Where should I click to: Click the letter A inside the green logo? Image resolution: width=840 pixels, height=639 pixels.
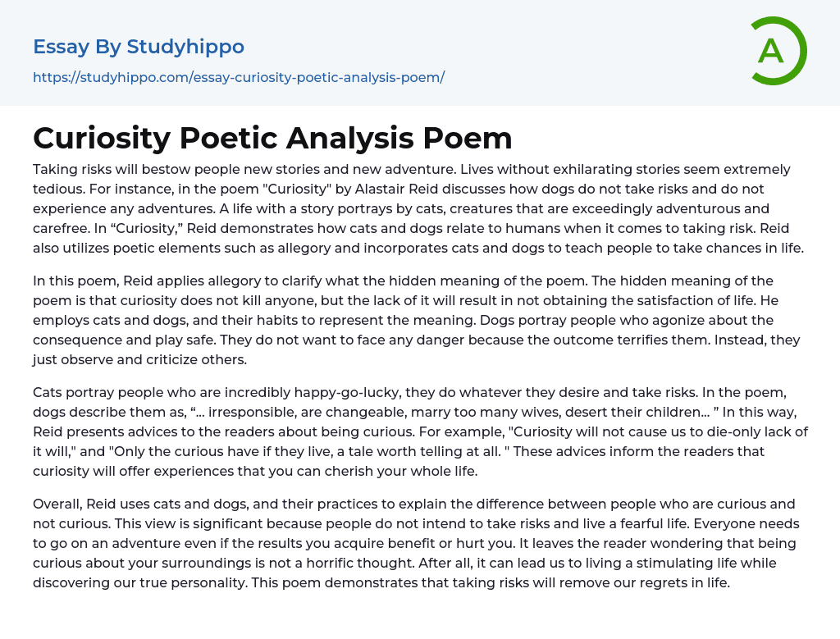[770, 51]
